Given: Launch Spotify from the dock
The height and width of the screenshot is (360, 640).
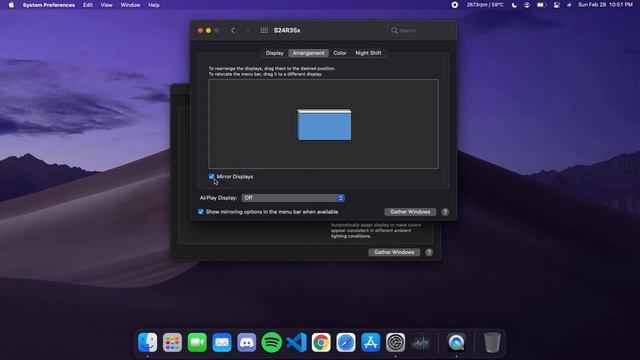Looking at the screenshot, I should tap(271, 342).
